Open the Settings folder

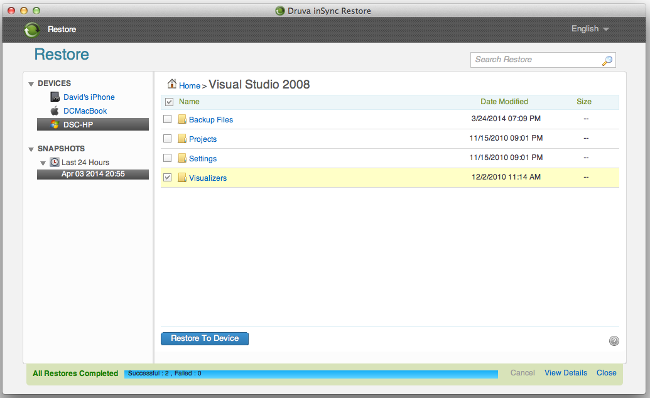[203, 158]
